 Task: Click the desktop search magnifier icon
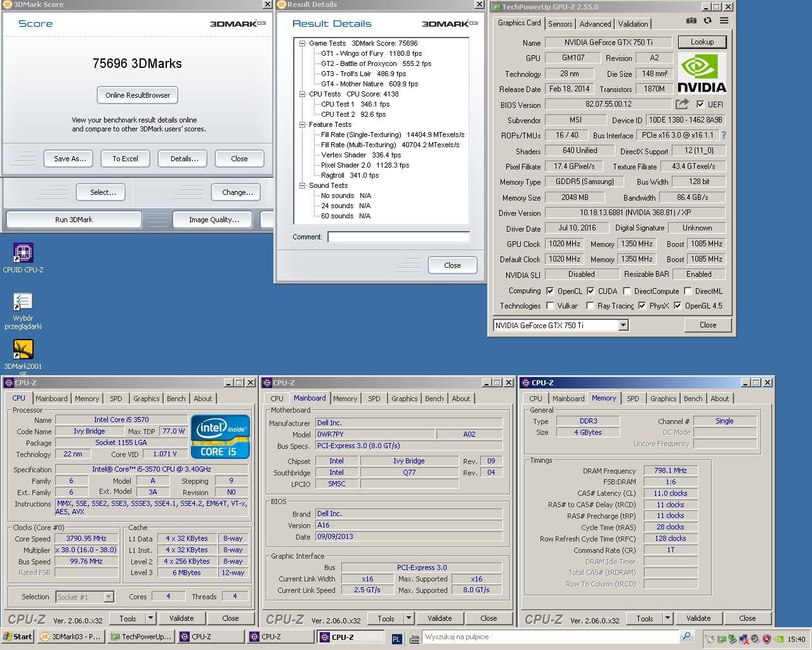click(686, 637)
